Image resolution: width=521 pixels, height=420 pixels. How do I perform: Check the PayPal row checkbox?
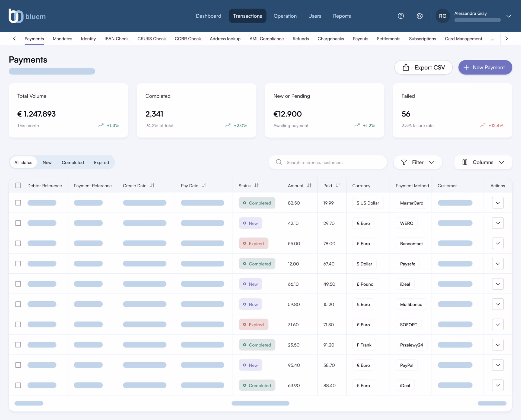(18, 365)
